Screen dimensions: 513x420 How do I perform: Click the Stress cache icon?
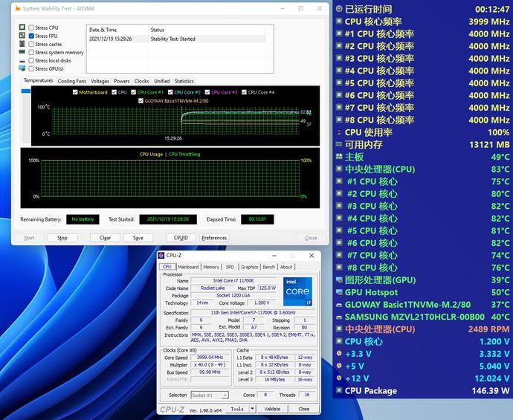tap(22, 44)
